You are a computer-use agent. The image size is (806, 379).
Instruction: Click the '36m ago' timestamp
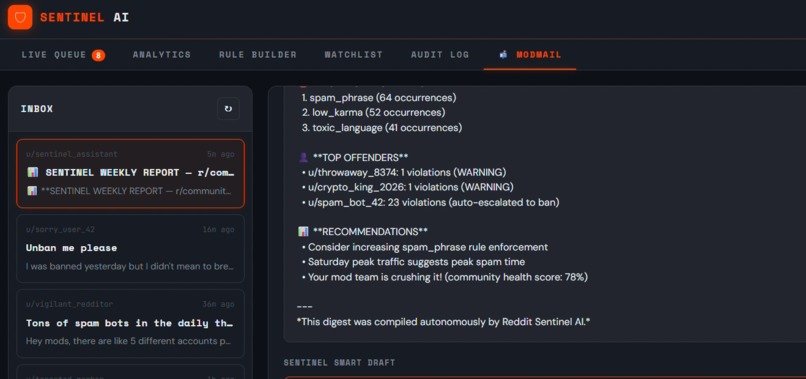pos(218,304)
